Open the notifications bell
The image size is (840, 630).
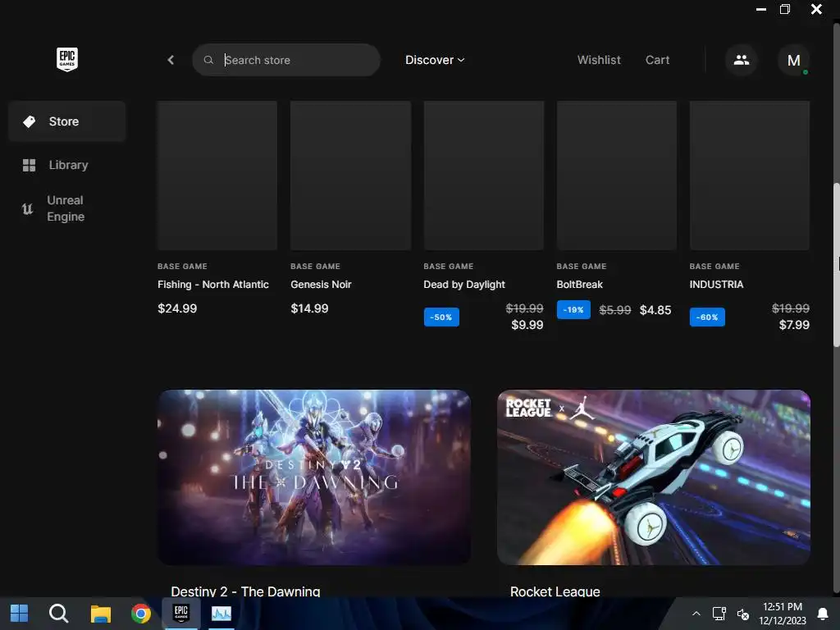[822, 614]
